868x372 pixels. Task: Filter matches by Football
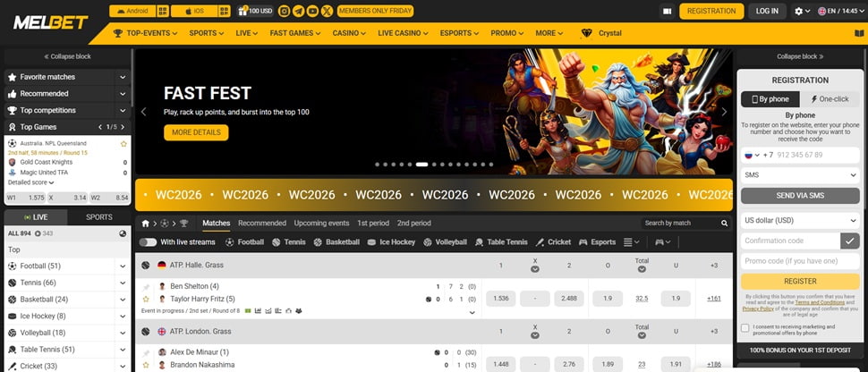(244, 242)
